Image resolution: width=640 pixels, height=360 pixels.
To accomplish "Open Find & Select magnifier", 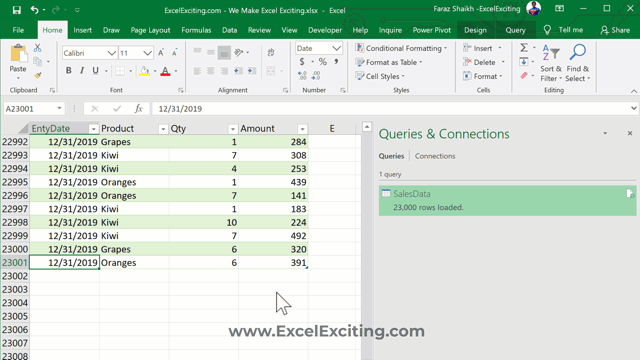I will (x=578, y=63).
